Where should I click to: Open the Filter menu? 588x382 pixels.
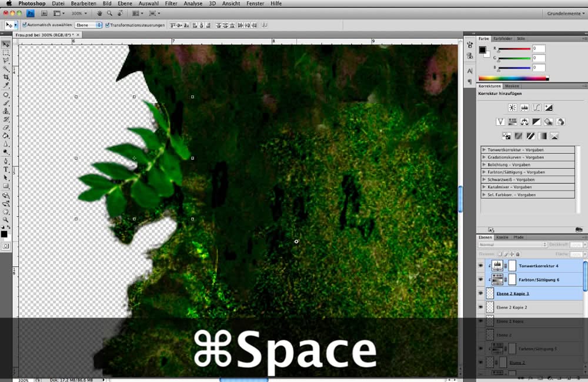pyautogui.click(x=171, y=4)
